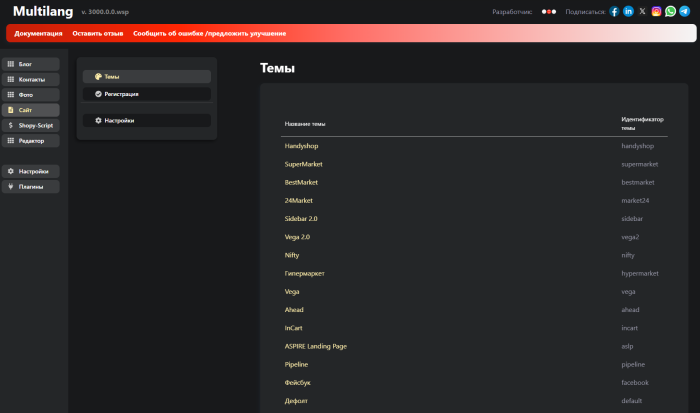Viewport: 700px width, 413px height.
Task: Click the page icon next to Сайт
Action: point(11,110)
